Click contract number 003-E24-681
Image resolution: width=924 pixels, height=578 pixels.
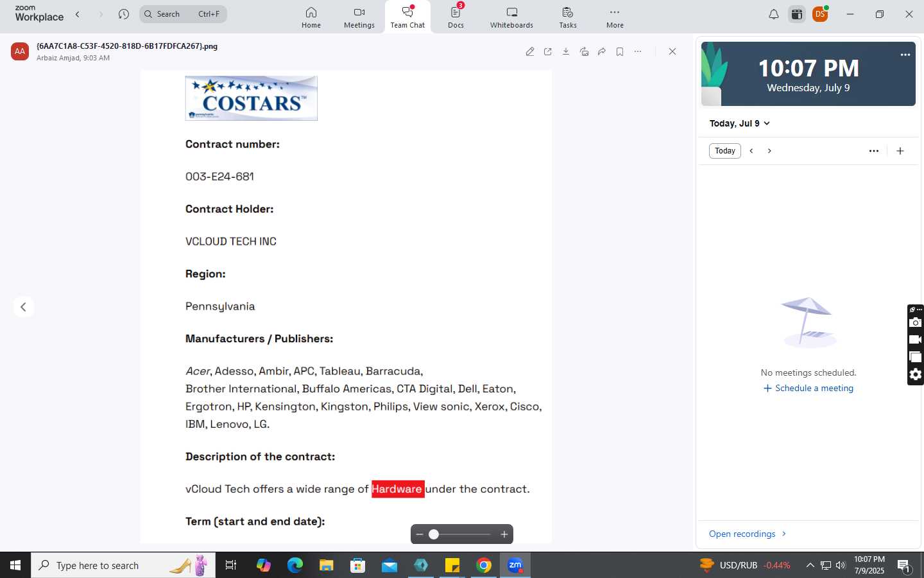click(219, 177)
